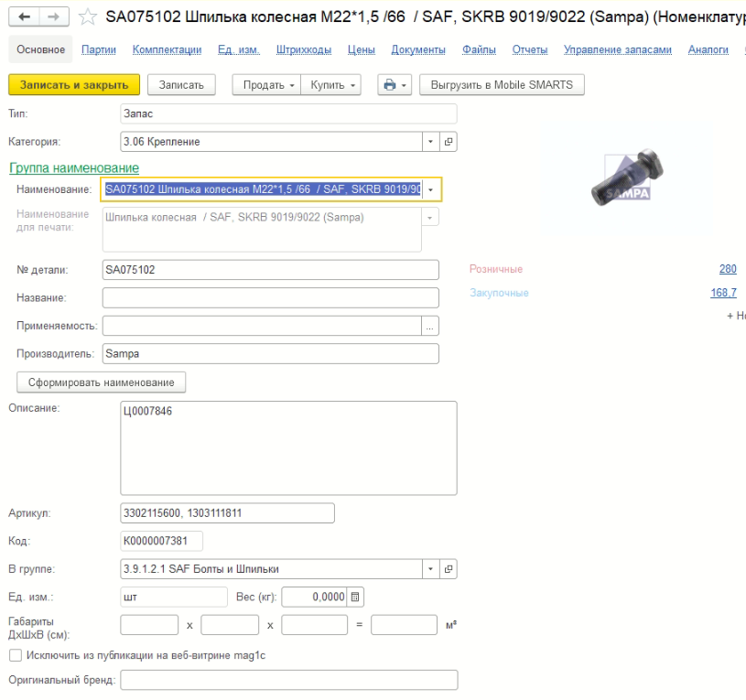
Task: Go back with the left arrow button
Action: point(25,17)
